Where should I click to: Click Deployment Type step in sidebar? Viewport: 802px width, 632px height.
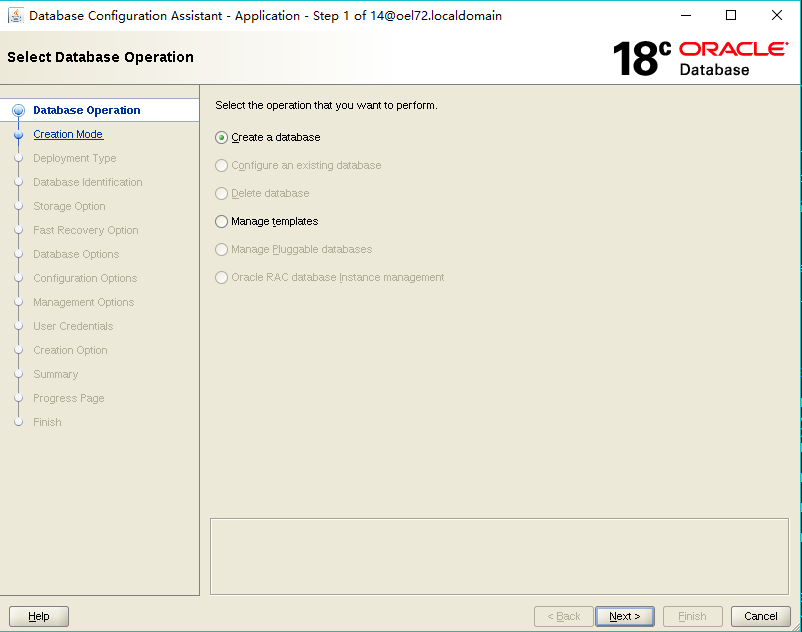tap(75, 158)
